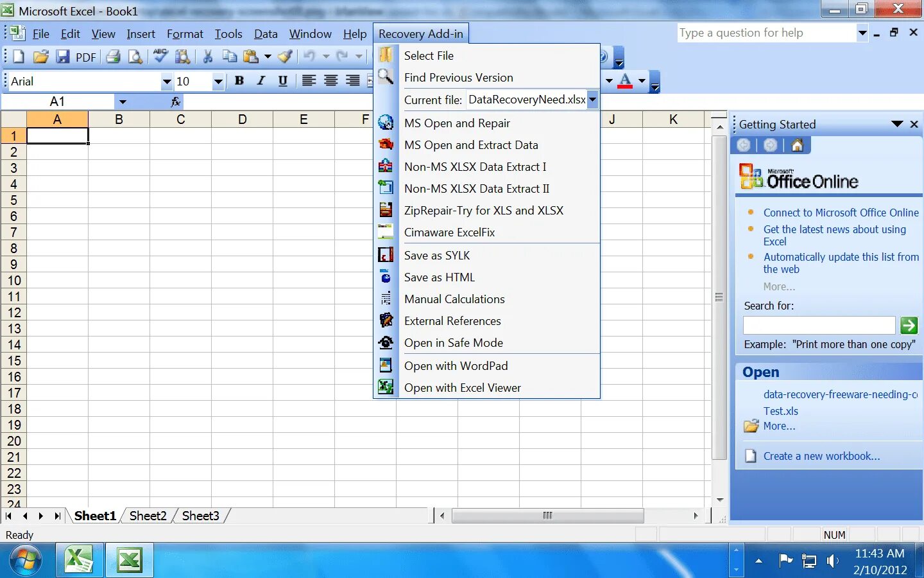Open the Paste options dropdown arrow
The image size is (924, 578).
pyautogui.click(x=268, y=57)
